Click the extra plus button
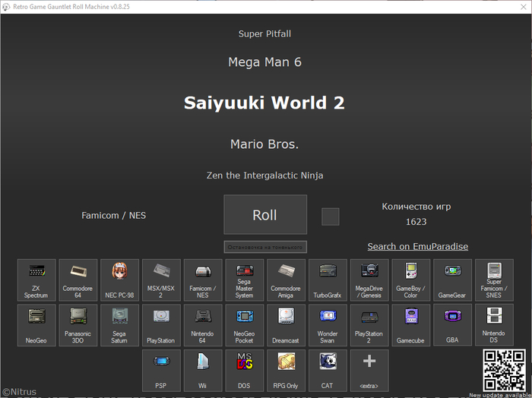532x398 pixels. pos(369,370)
